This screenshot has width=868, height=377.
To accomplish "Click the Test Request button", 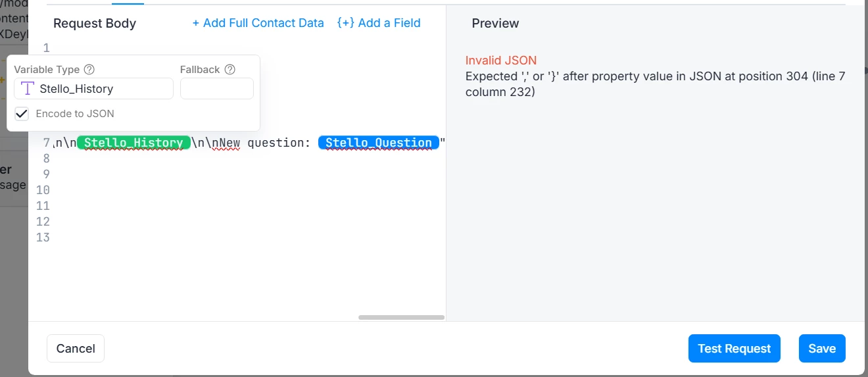I will pyautogui.click(x=735, y=349).
